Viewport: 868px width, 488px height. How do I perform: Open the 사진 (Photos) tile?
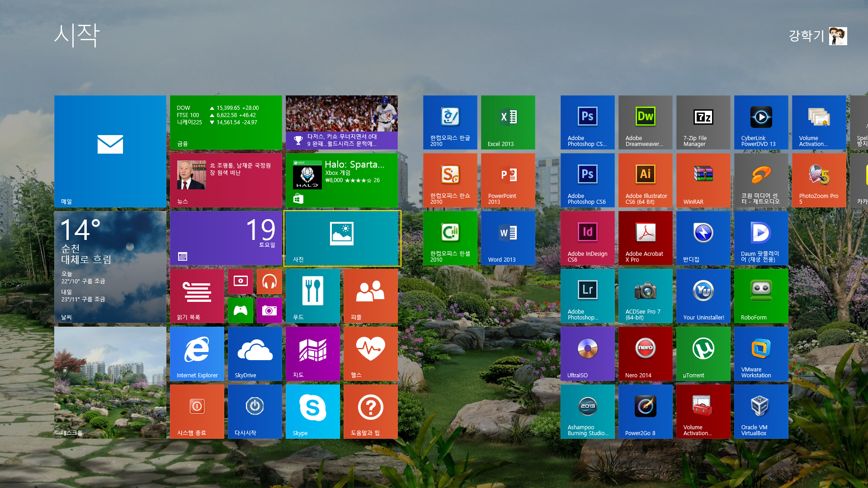tap(342, 238)
